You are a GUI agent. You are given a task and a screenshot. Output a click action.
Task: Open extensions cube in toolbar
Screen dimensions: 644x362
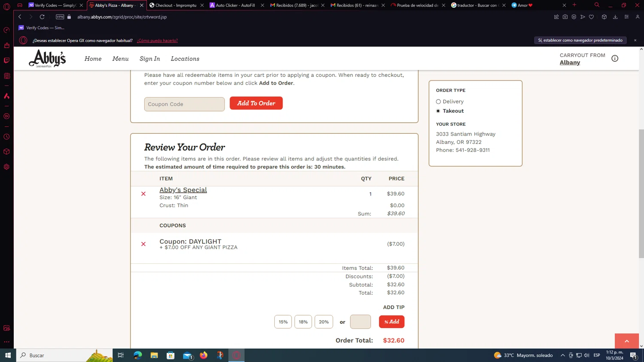(x=604, y=17)
